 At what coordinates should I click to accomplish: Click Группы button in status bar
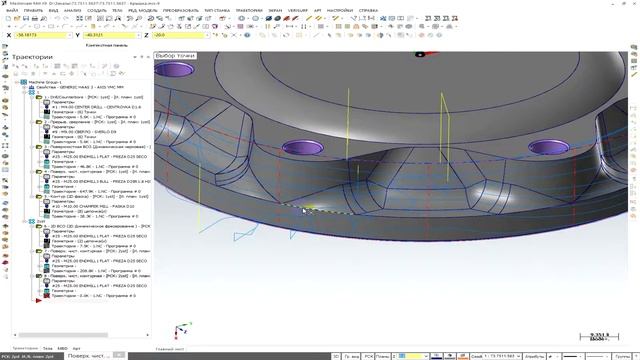[x=622, y=356]
